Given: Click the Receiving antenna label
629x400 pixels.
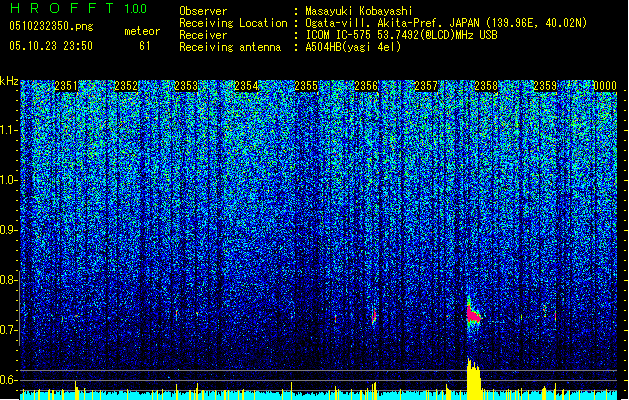Looking at the screenshot, I should tap(230, 47).
